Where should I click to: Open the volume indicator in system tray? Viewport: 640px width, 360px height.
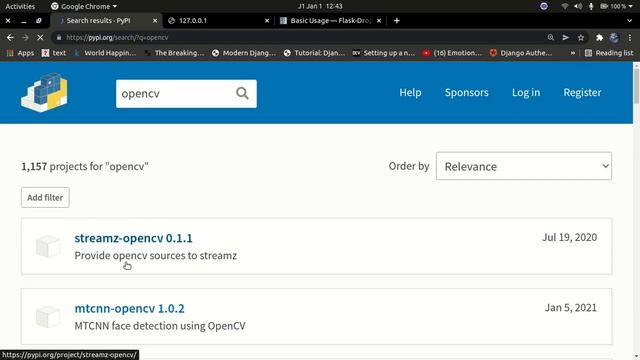pyautogui.click(x=578, y=6)
